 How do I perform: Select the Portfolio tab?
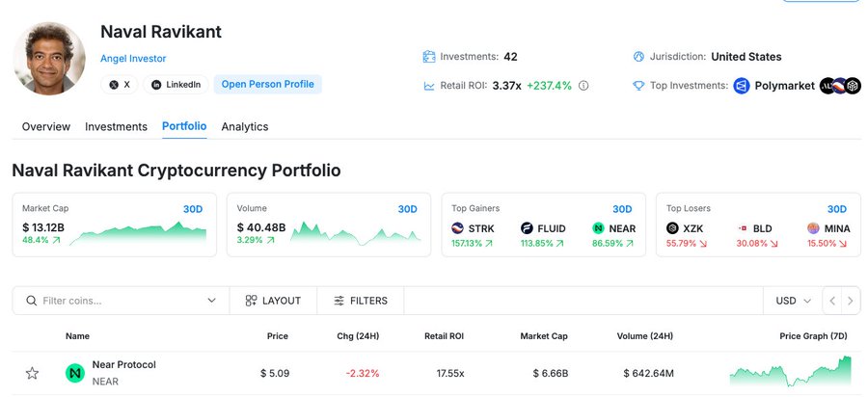point(184,126)
